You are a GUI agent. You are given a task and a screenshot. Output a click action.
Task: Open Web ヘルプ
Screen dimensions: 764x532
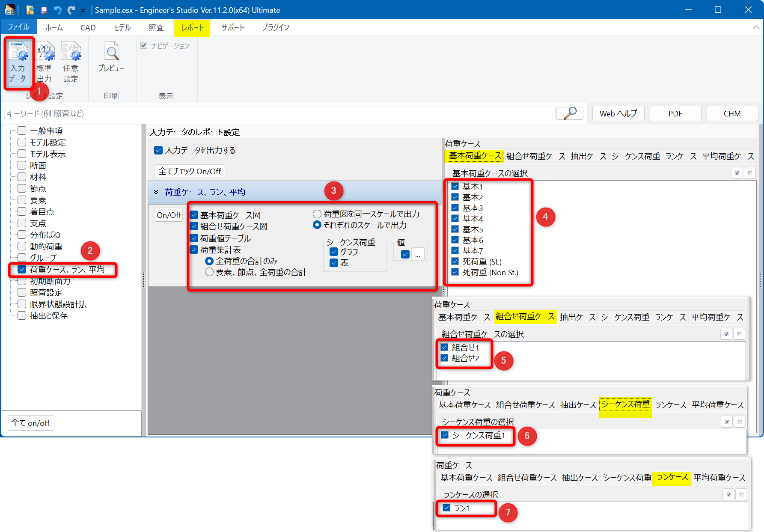pyautogui.click(x=618, y=113)
